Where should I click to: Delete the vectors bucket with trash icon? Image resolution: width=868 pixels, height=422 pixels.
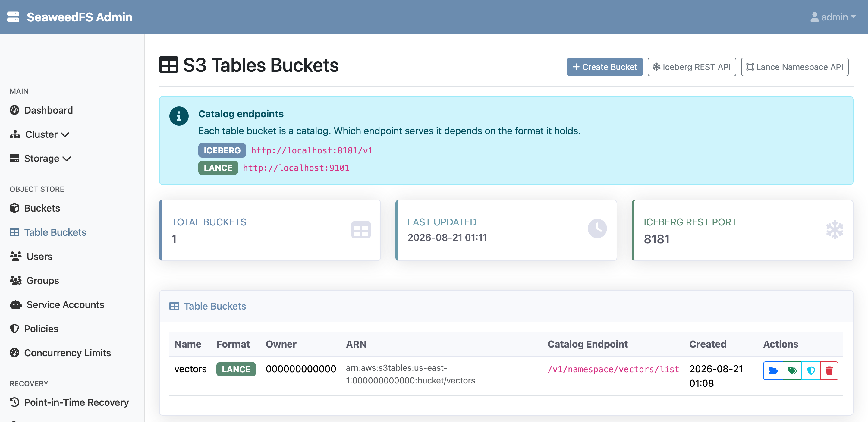point(829,371)
